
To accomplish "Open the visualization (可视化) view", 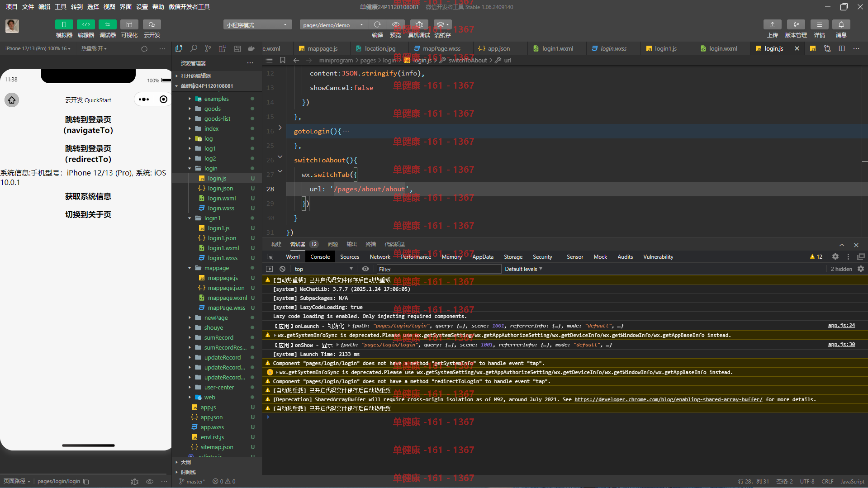I will tap(129, 24).
